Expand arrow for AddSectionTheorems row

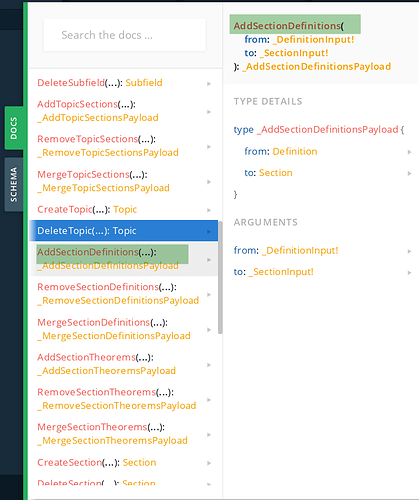pyautogui.click(x=209, y=365)
